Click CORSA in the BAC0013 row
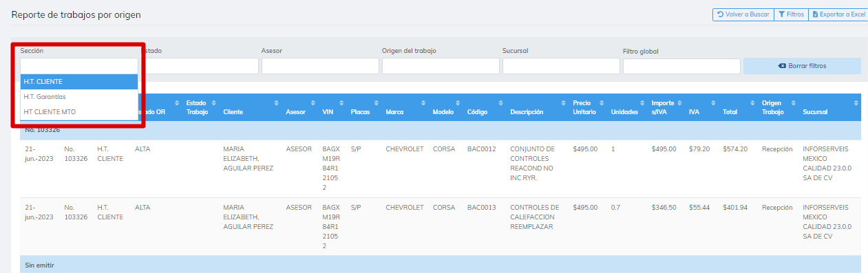Image resolution: width=868 pixels, height=273 pixels. (444, 207)
